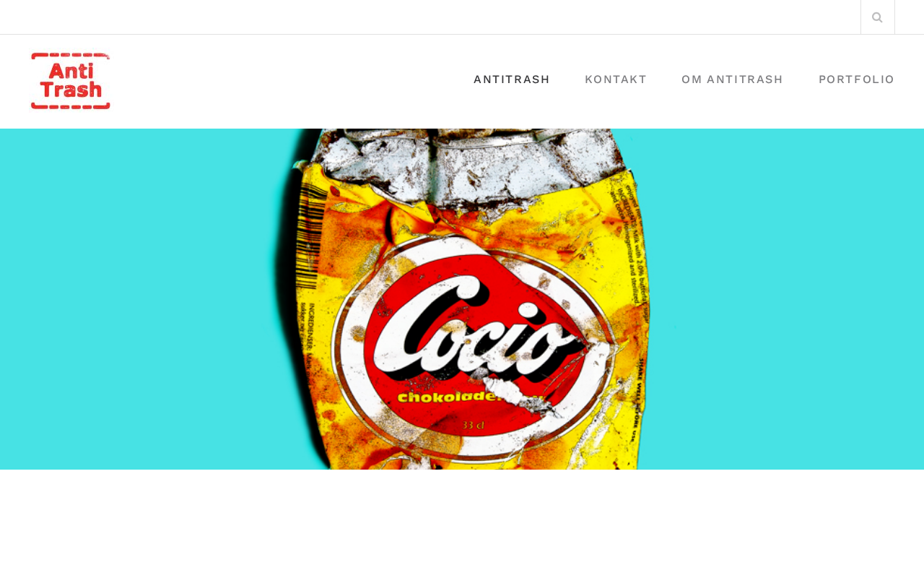Click the 33 cl label on the can
924x578 pixels.
point(472,426)
